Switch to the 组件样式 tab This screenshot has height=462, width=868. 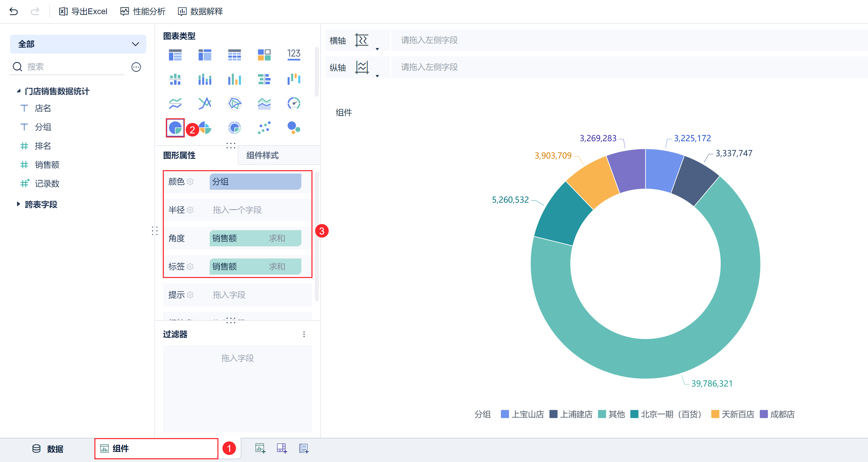tap(262, 155)
